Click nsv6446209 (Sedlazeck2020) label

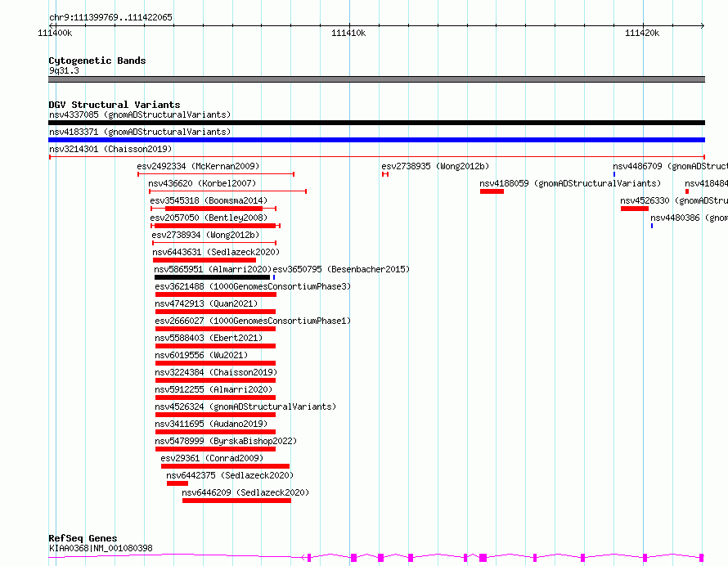(x=245, y=492)
